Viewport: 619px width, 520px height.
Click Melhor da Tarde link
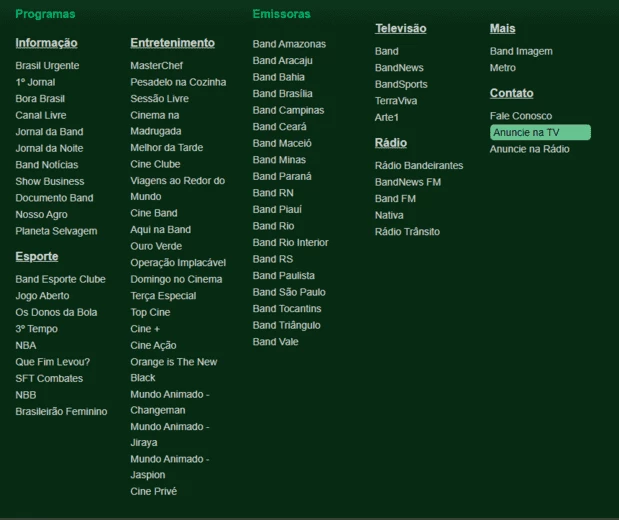coord(167,148)
